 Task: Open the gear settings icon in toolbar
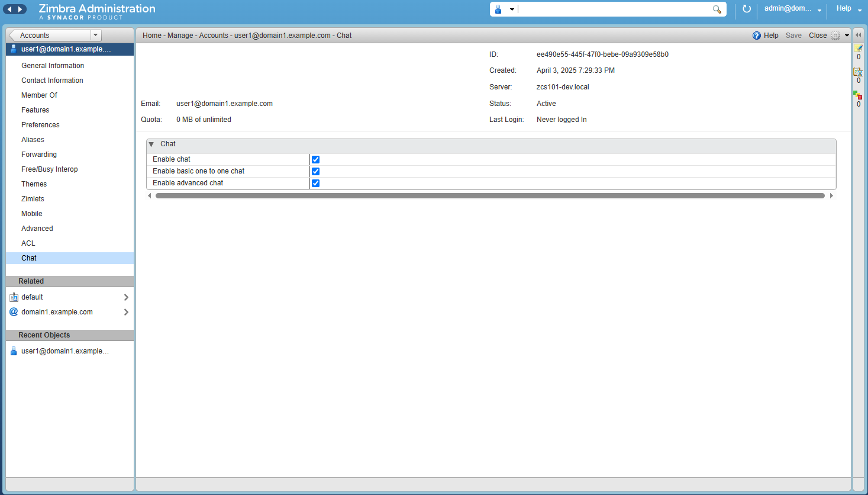point(835,36)
